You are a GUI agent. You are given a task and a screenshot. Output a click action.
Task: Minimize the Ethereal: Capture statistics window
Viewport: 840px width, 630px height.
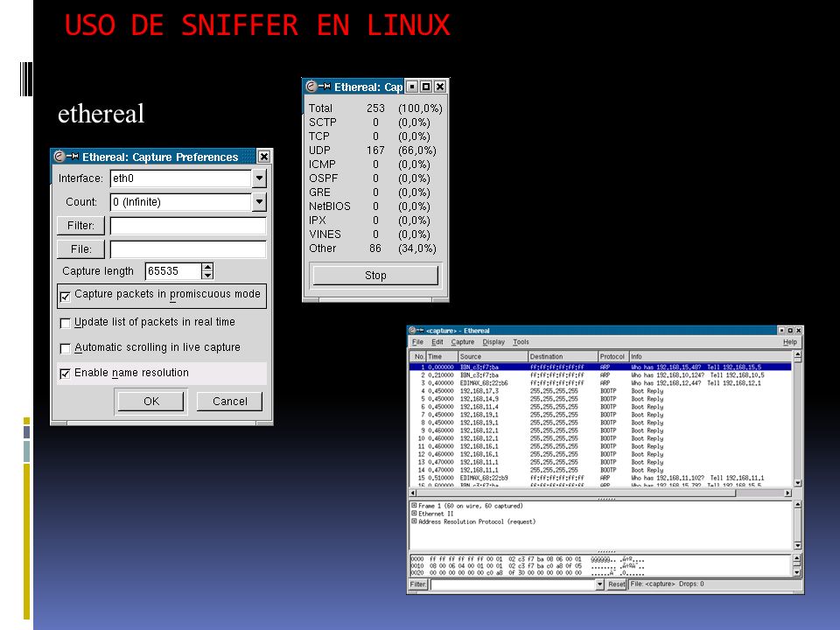[412, 87]
